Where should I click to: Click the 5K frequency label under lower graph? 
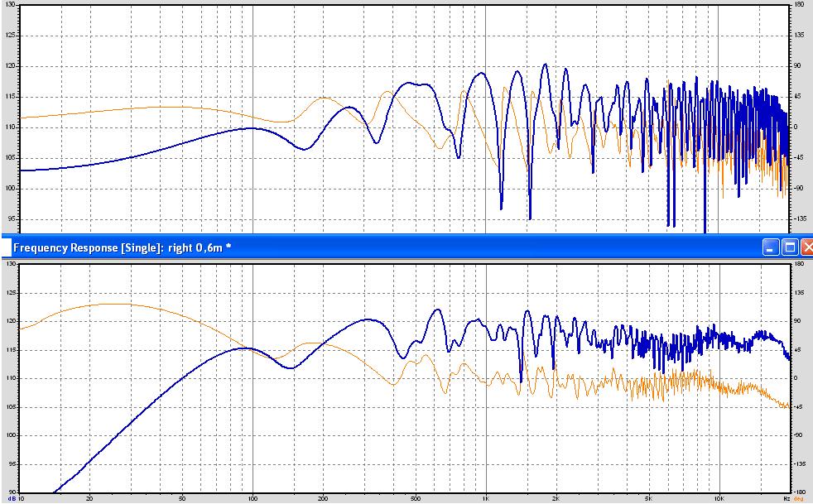pyautogui.click(x=648, y=499)
